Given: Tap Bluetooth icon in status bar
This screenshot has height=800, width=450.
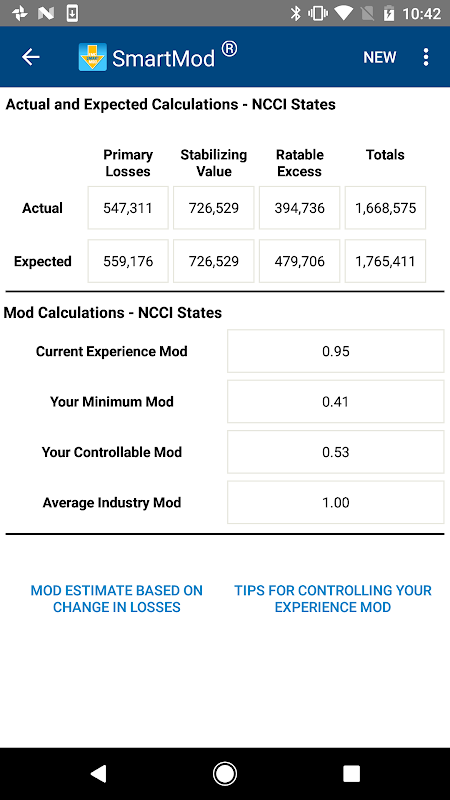Looking at the screenshot, I should coord(295,13).
